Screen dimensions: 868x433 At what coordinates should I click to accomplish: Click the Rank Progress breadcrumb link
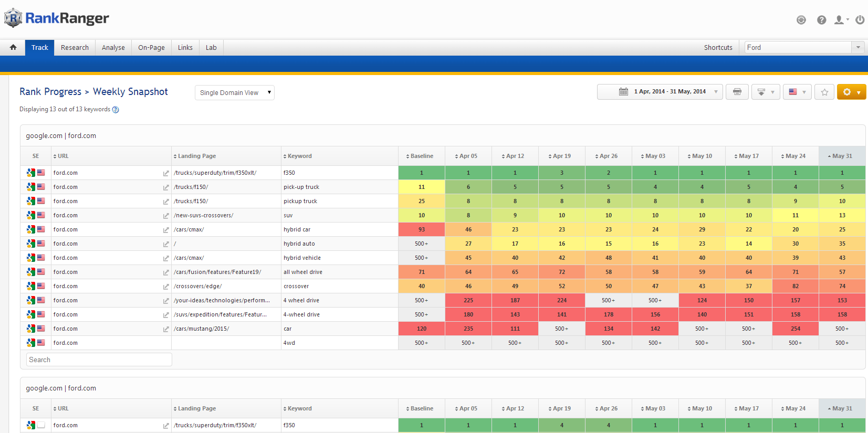click(50, 92)
